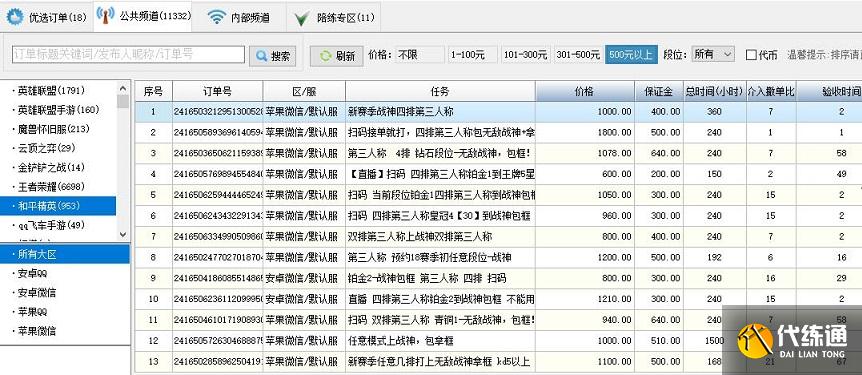Click the gear icon beside 优选订单
Viewport: 862px width, 375px height.
(x=15, y=17)
